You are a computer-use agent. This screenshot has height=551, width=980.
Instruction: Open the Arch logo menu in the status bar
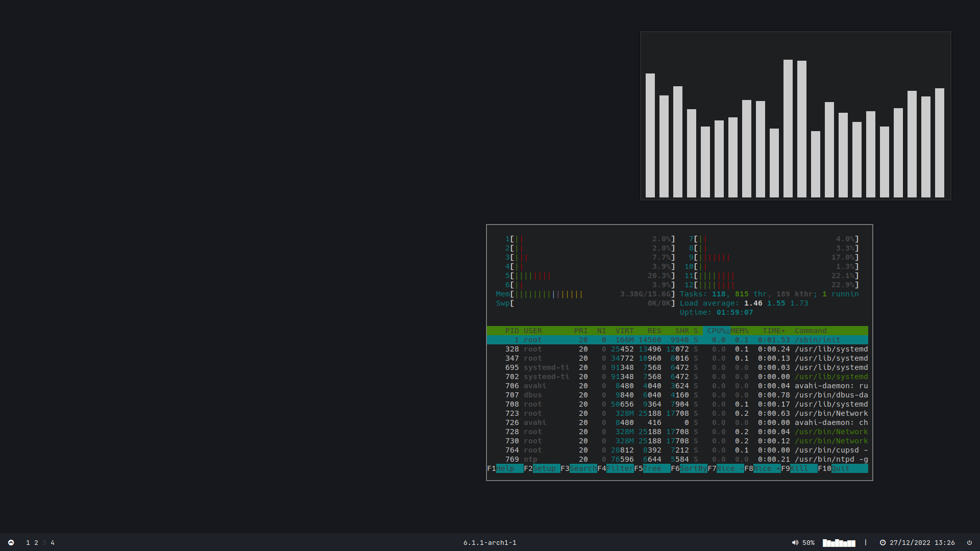pyautogui.click(x=10, y=542)
